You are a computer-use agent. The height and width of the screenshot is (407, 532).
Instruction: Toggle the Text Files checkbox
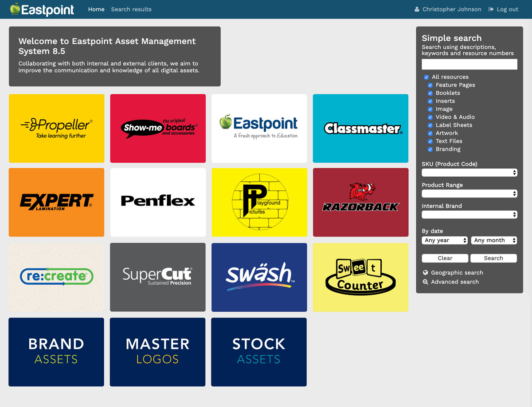[430, 141]
